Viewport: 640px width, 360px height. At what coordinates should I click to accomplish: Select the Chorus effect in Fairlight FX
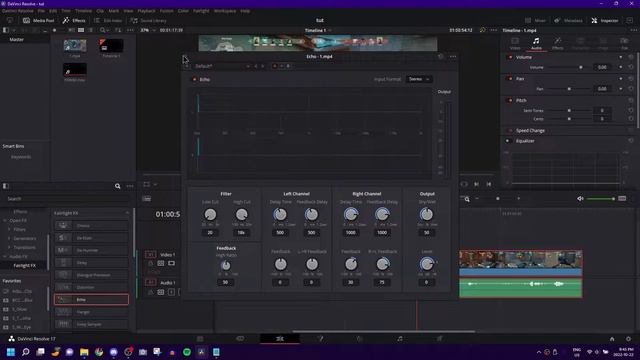click(91, 225)
